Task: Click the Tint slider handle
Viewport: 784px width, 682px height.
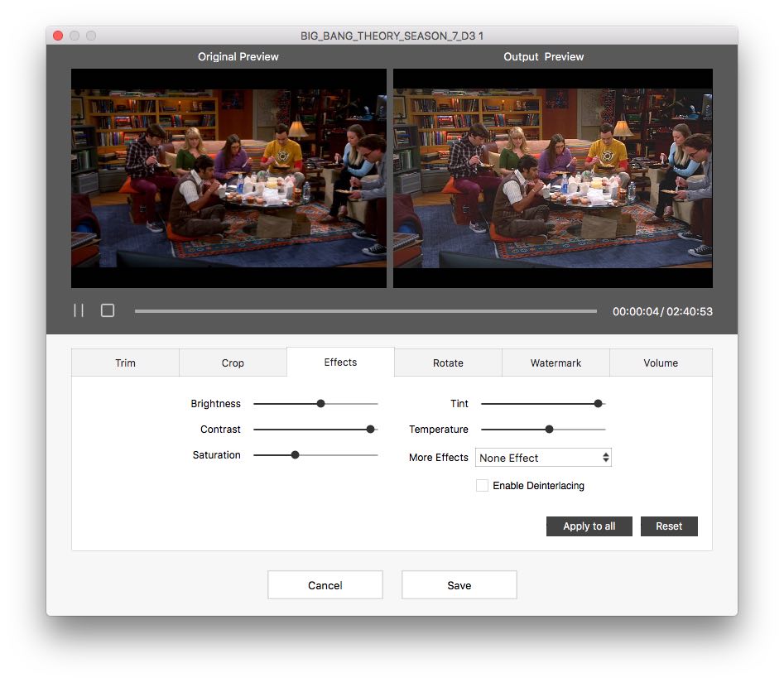Action: point(598,404)
